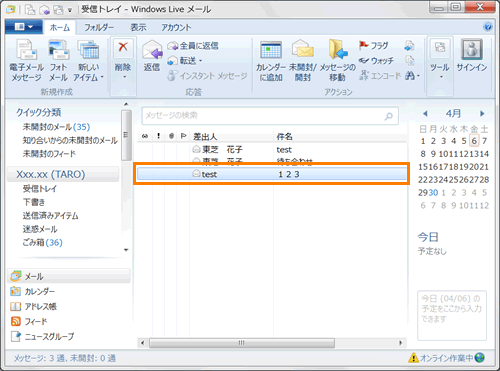Select date 30 in the calendar
500x371 pixels.
click(433, 192)
